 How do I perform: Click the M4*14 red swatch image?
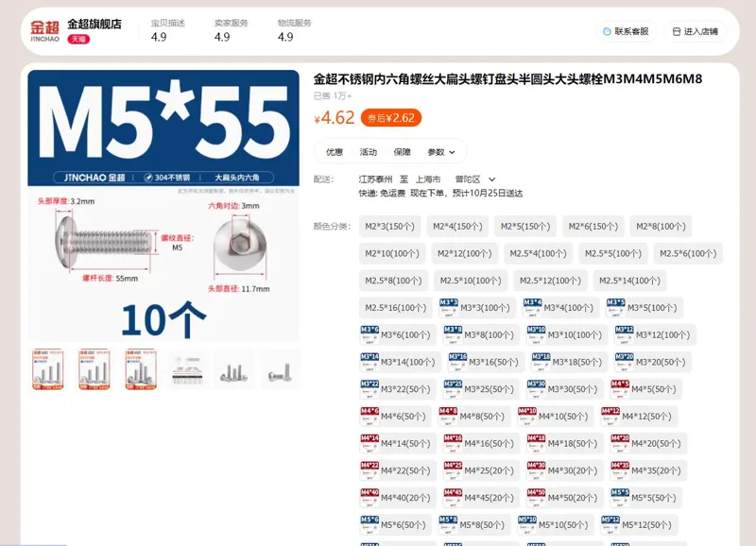(369, 443)
